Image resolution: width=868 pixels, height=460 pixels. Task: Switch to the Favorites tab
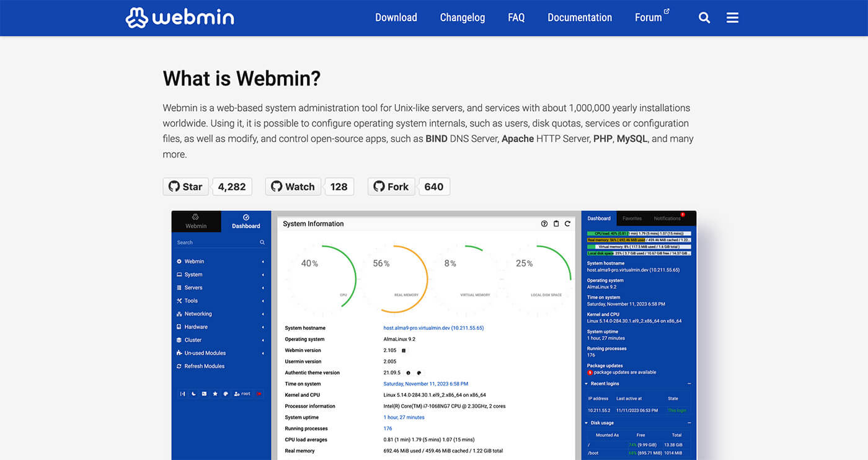(632, 218)
